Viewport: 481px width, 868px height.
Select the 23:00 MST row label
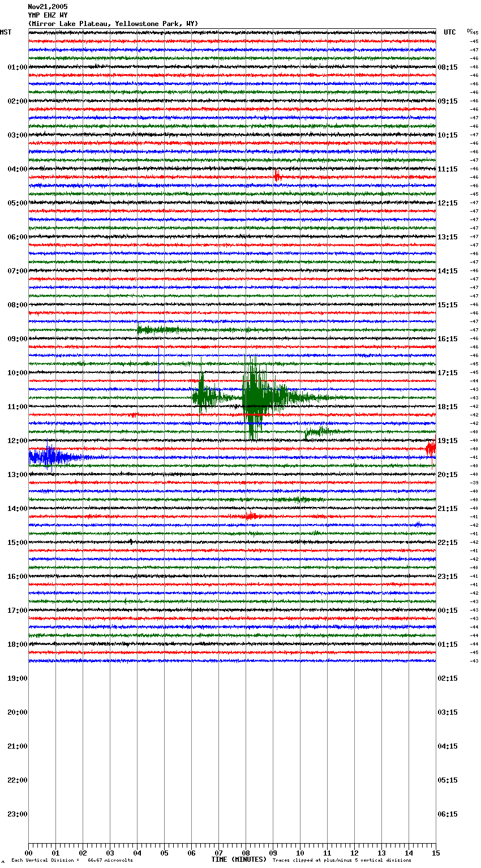coord(18,814)
